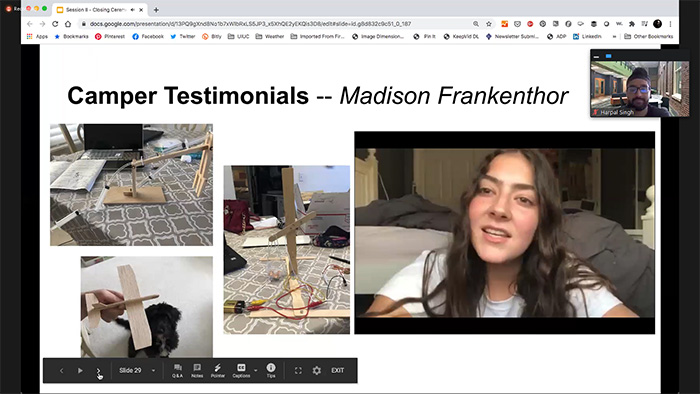Open the KeepVid DL bookmark

[x=461, y=37]
